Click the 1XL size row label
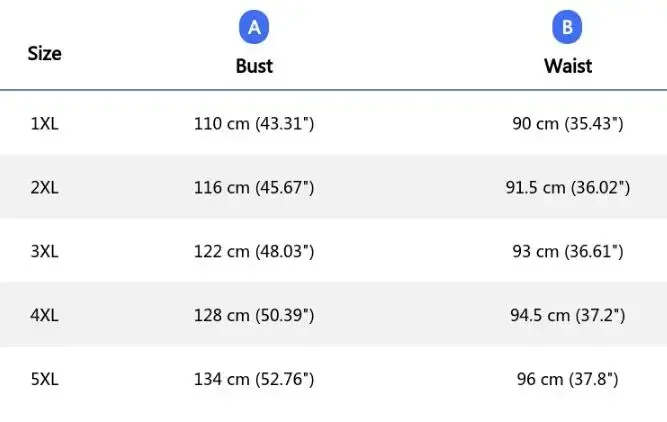Screen dimensions: 667x422 point(44,124)
